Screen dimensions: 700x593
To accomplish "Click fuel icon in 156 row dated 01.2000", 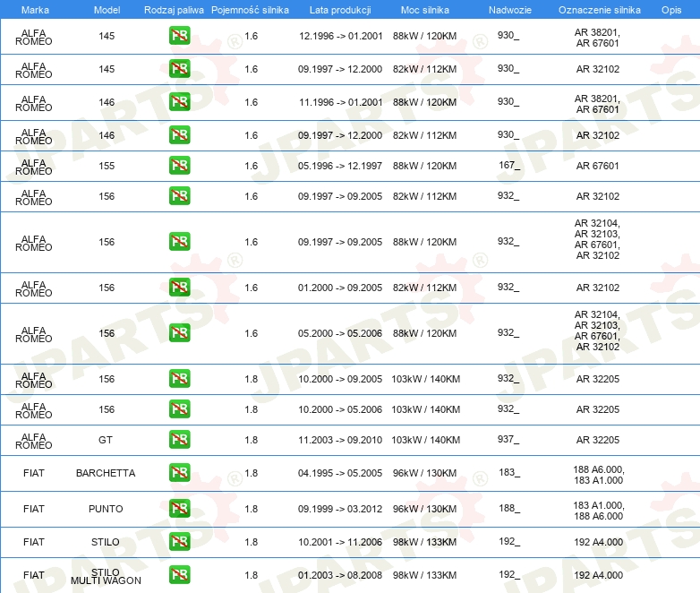I will coord(179,288).
